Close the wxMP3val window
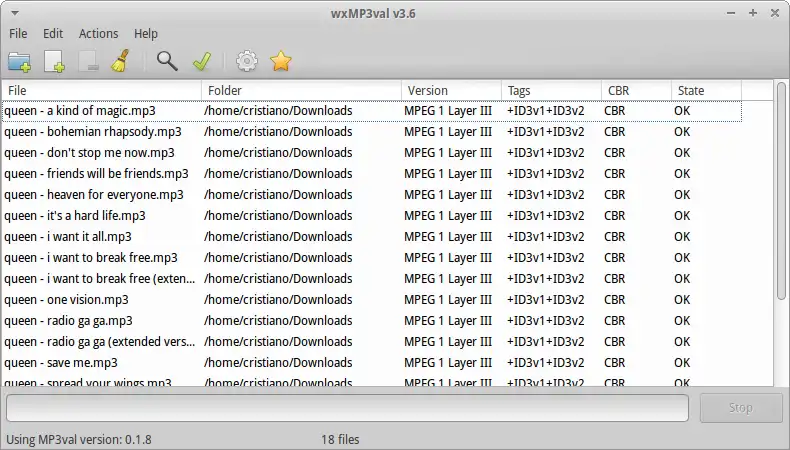The height and width of the screenshot is (450, 790). pos(775,13)
